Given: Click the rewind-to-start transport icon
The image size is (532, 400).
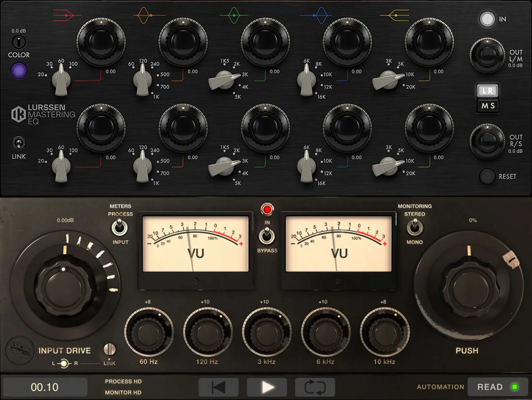Looking at the screenshot, I should point(218,386).
